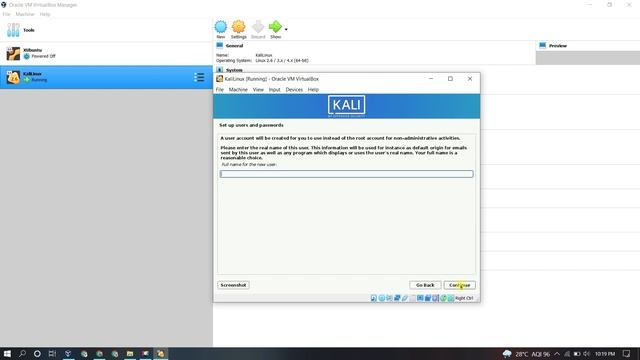Click the New machine icon in VirtualBox Manager
This screenshot has width=640, height=360.
(x=221, y=27)
